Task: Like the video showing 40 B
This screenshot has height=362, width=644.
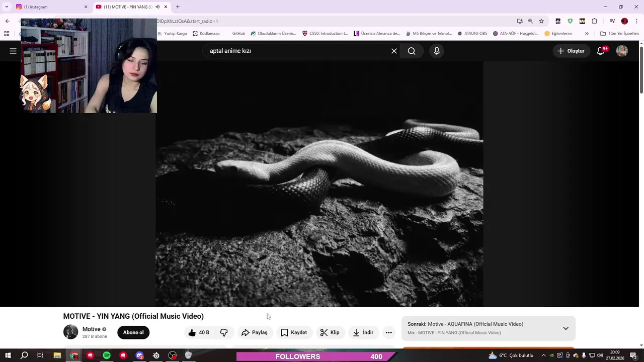Action: [x=199, y=332]
